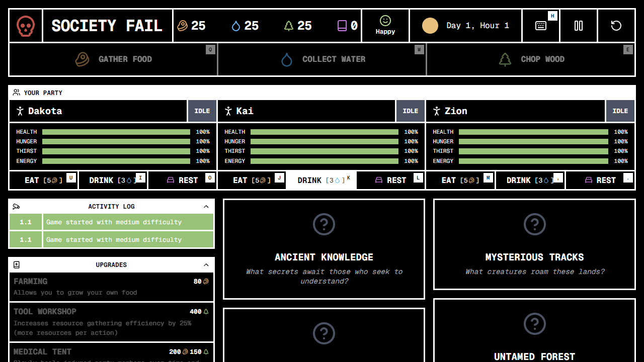Collapse the Upgrades panel
Screen dimensions: 644x362
[206, 265]
